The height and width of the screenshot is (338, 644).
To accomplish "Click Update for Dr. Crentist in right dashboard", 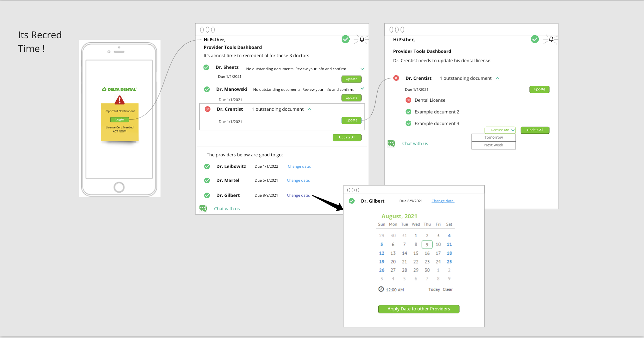I will pyautogui.click(x=539, y=89).
